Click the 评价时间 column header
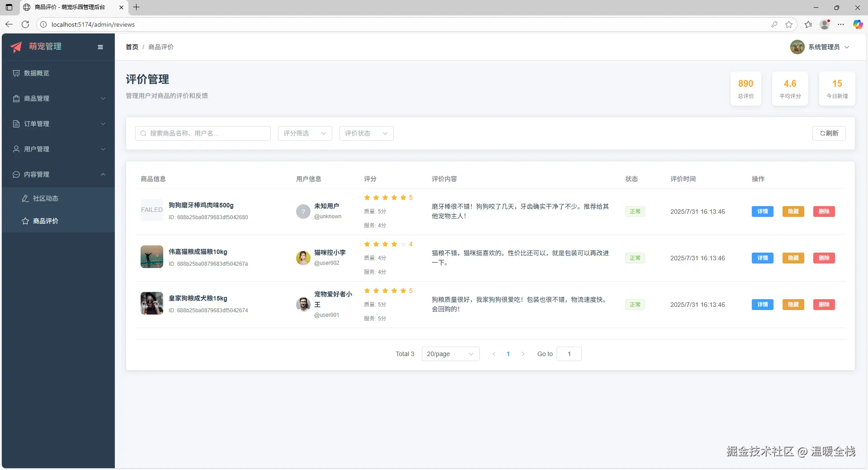This screenshot has height=470, width=868. [x=683, y=179]
